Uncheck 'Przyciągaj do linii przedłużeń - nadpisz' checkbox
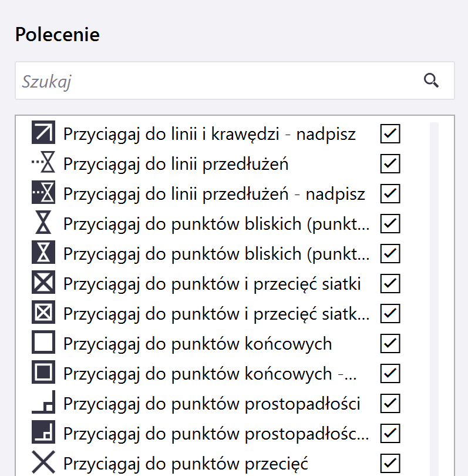 (x=390, y=194)
